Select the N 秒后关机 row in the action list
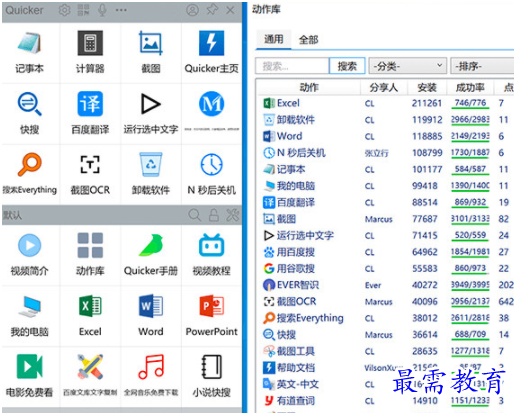This screenshot has width=514, height=413. 386,153
